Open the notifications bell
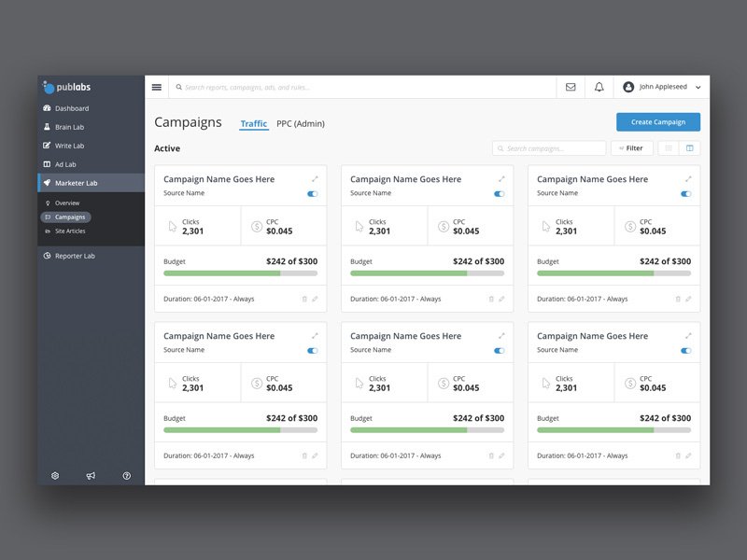The image size is (747, 560). (599, 87)
